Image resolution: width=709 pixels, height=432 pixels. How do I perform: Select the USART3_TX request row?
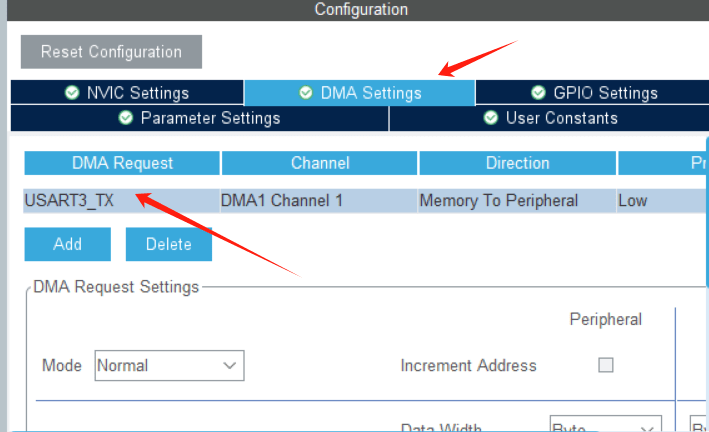[69, 200]
